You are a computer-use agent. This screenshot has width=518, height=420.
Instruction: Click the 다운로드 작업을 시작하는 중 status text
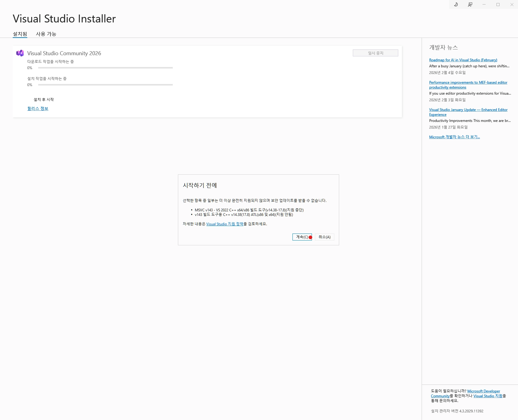coord(51,62)
